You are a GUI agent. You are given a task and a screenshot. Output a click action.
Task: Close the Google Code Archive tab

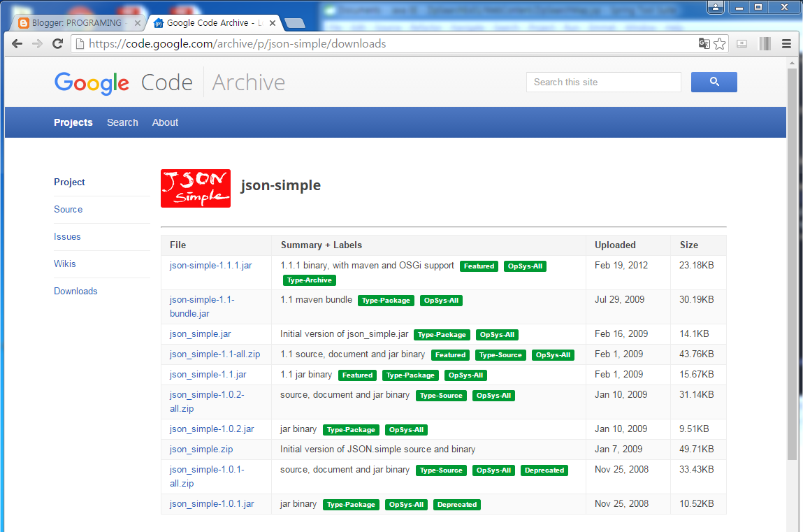pos(273,23)
